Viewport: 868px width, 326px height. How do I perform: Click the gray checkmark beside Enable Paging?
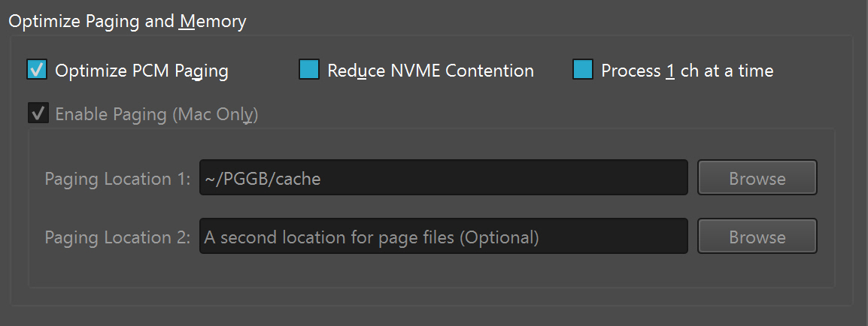pyautogui.click(x=39, y=114)
